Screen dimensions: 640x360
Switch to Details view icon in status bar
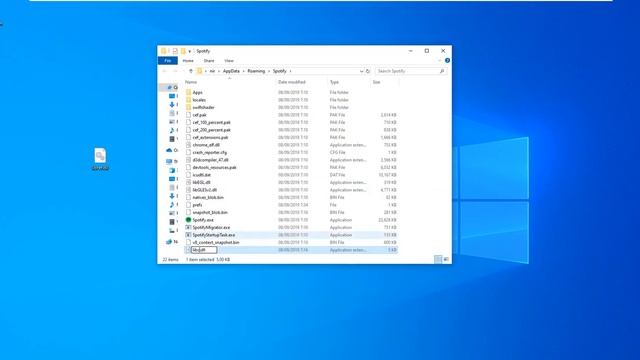click(x=438, y=259)
